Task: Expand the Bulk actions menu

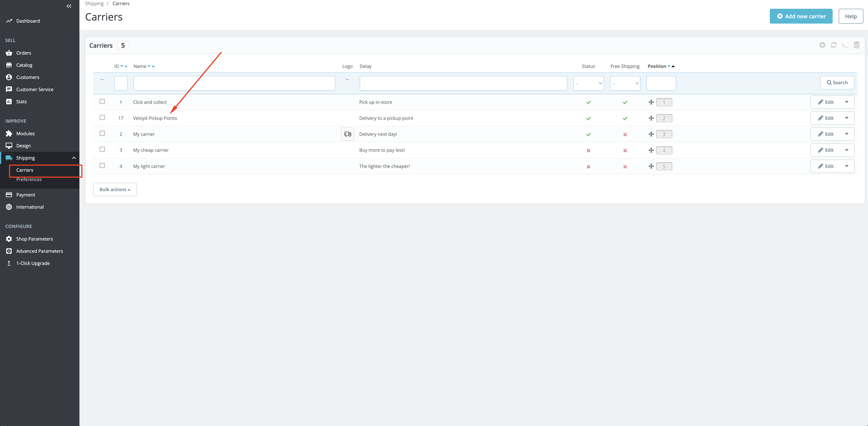Action: point(115,189)
